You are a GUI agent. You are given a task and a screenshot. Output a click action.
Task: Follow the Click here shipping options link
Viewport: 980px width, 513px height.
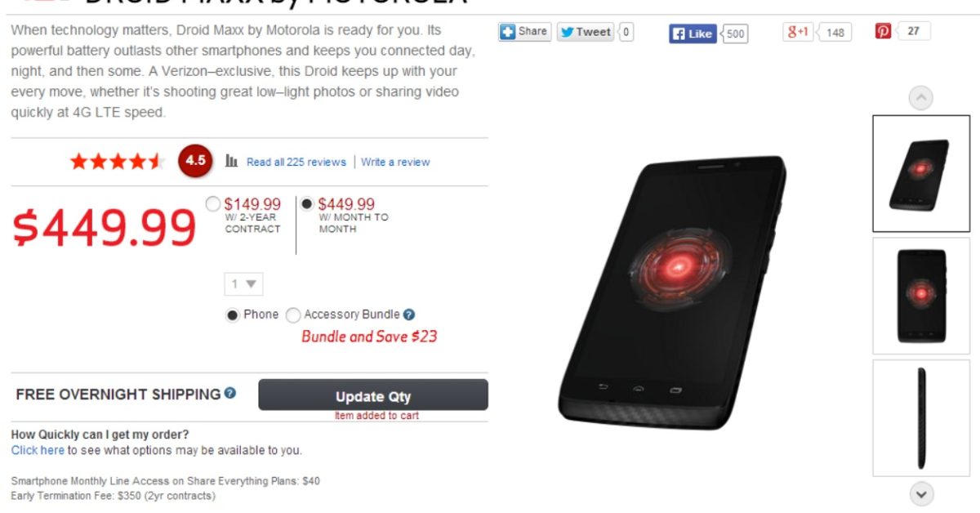[38, 450]
